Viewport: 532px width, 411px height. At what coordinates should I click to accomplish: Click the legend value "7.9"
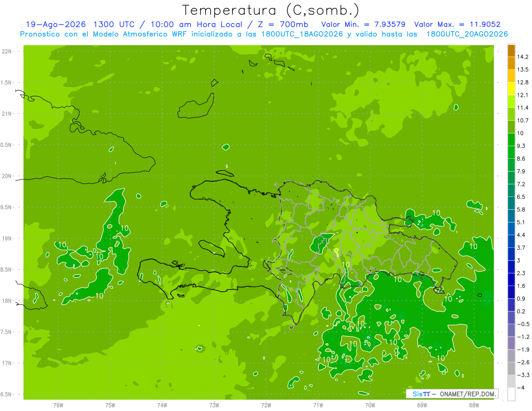pos(521,171)
